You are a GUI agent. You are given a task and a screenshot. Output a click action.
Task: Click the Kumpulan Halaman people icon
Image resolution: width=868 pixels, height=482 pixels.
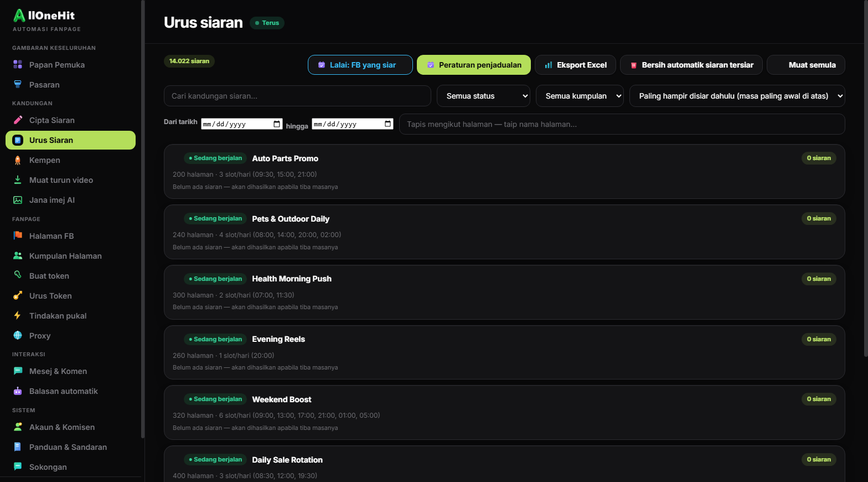point(18,256)
